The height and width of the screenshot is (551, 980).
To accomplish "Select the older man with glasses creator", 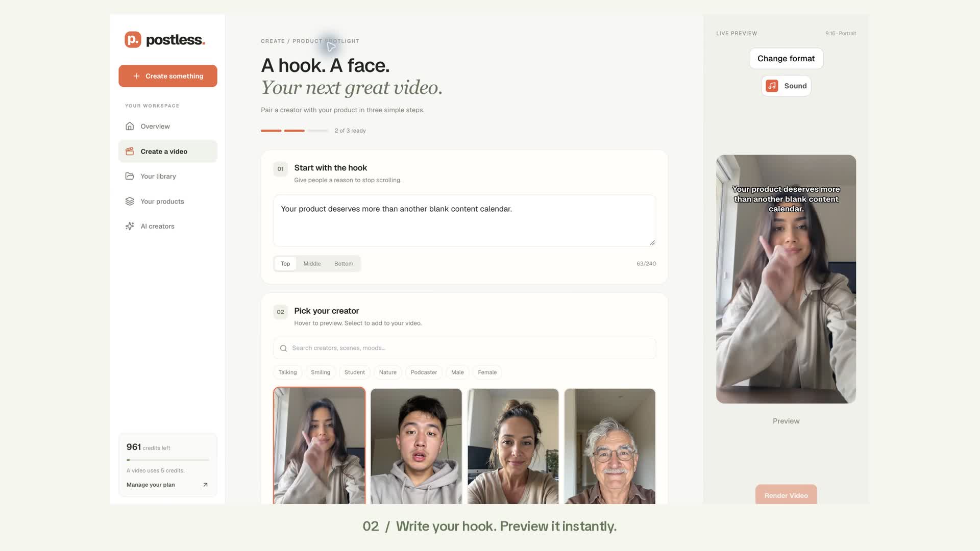I will tap(610, 446).
